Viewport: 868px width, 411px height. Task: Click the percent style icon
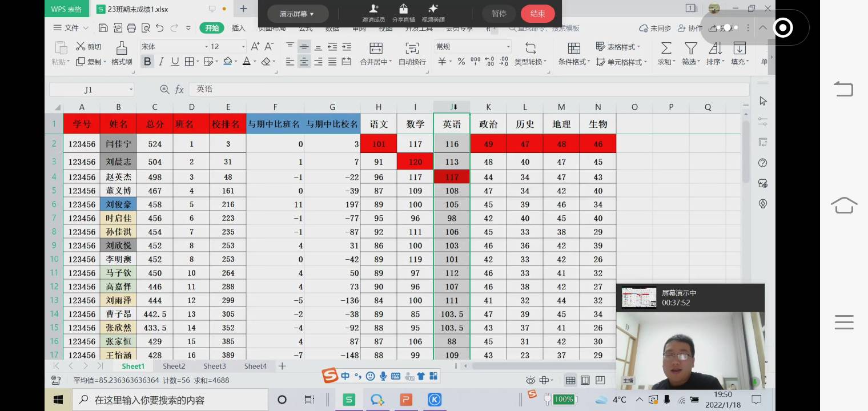pos(461,62)
